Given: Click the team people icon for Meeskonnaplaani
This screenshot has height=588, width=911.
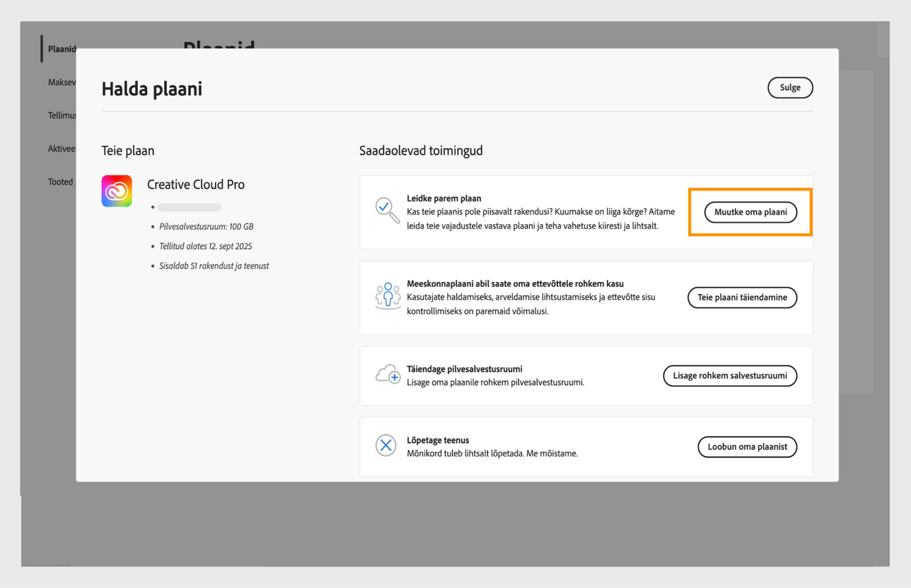Looking at the screenshot, I should click(x=388, y=296).
